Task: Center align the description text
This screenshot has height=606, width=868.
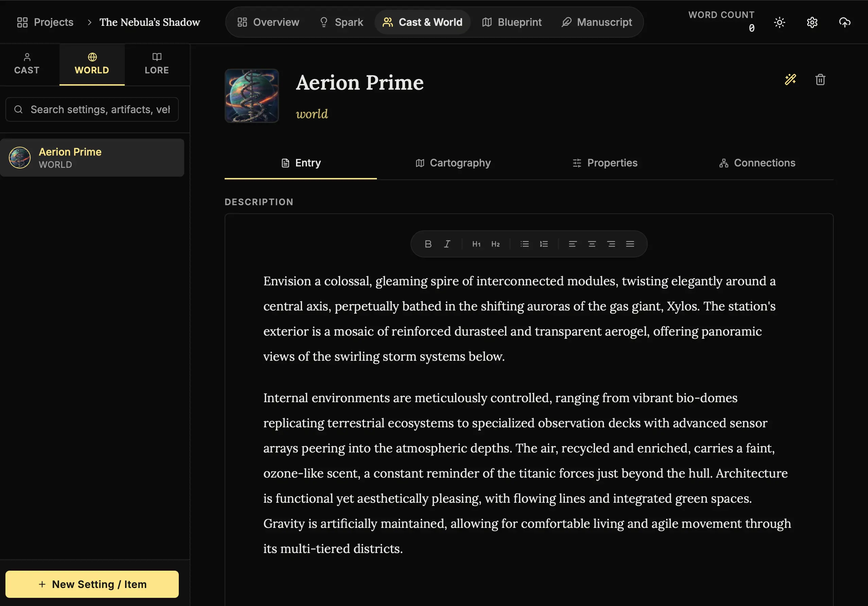Action: click(x=592, y=244)
